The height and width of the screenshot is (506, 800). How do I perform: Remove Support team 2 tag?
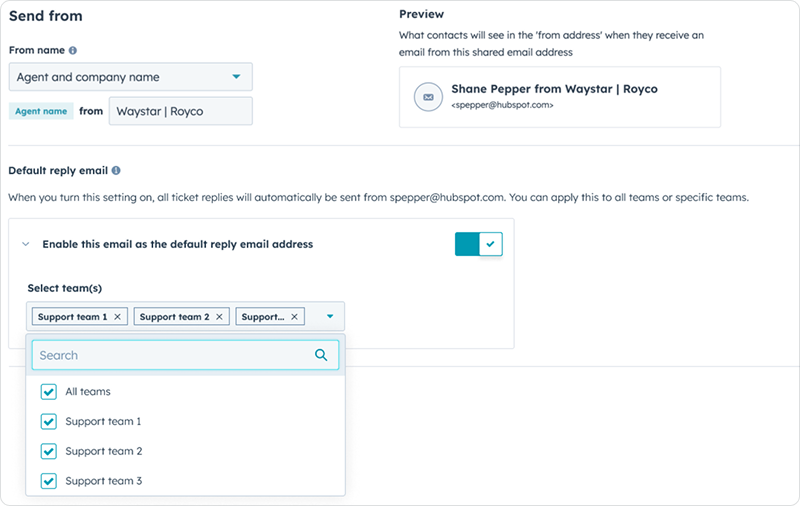[219, 317]
